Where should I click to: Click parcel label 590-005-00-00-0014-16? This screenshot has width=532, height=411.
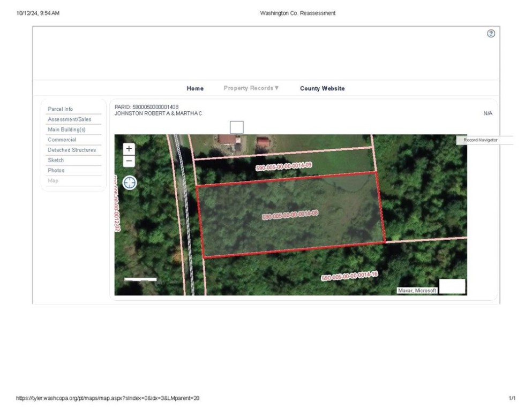[349, 276]
